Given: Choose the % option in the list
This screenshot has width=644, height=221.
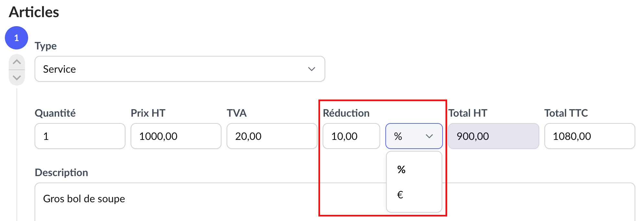Looking at the screenshot, I should 402,170.
